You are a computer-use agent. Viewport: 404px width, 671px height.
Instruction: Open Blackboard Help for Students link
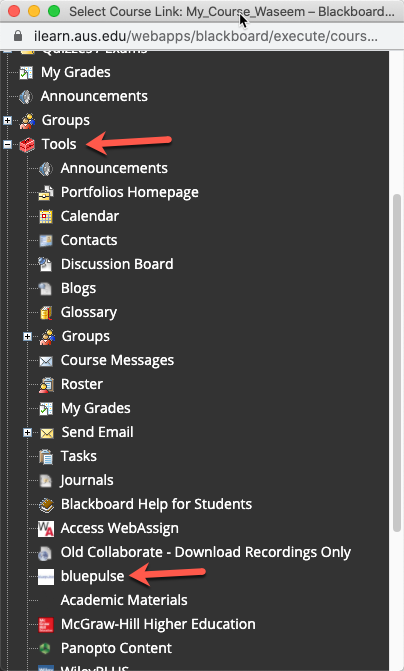coord(156,504)
